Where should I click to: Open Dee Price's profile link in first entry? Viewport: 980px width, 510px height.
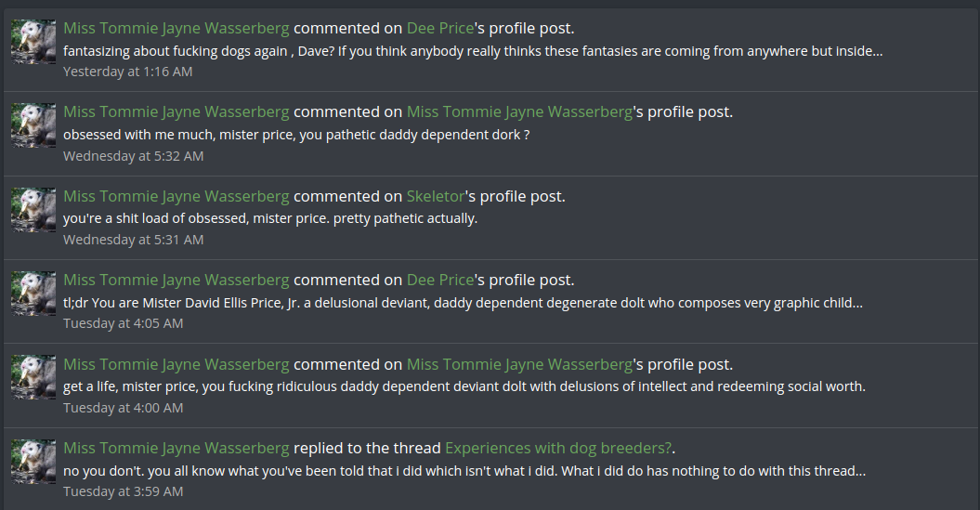[440, 28]
